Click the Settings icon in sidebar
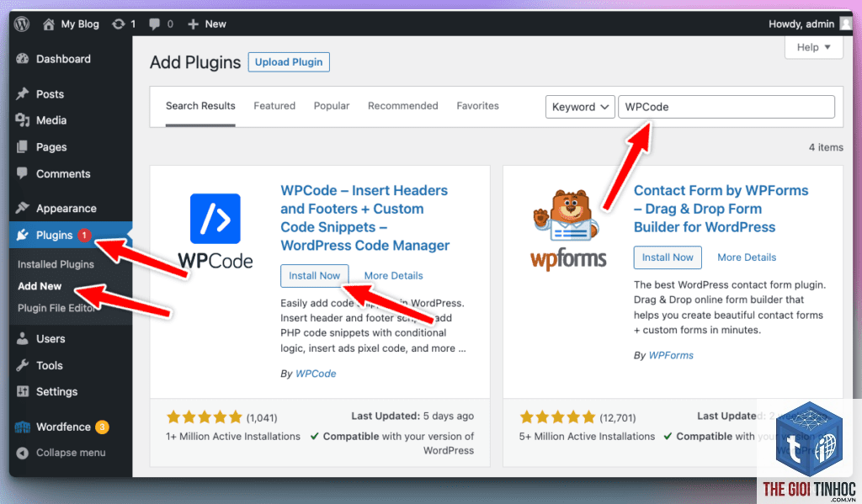Viewport: 862px width, 504px height. [23, 391]
